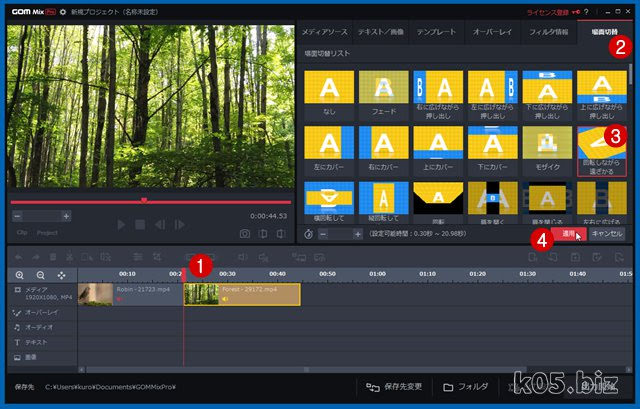640x409 pixels.
Task: Click the オーバーレイ track icon
Action: (17, 313)
